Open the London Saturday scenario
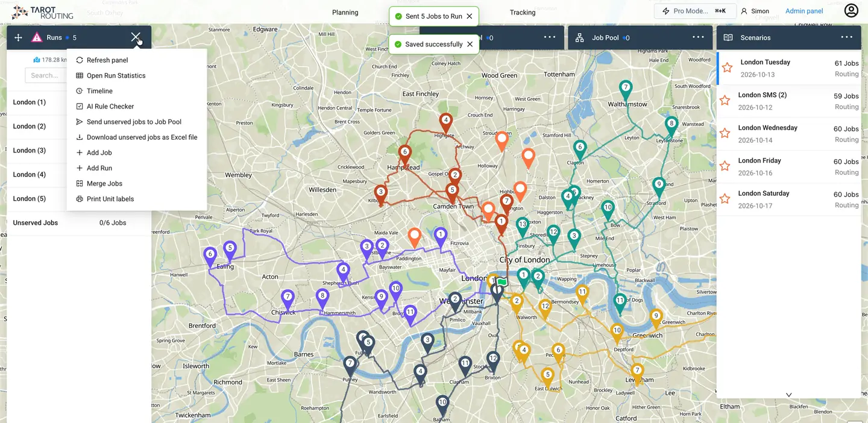Screen dimensions: 868x423 (x=789, y=199)
